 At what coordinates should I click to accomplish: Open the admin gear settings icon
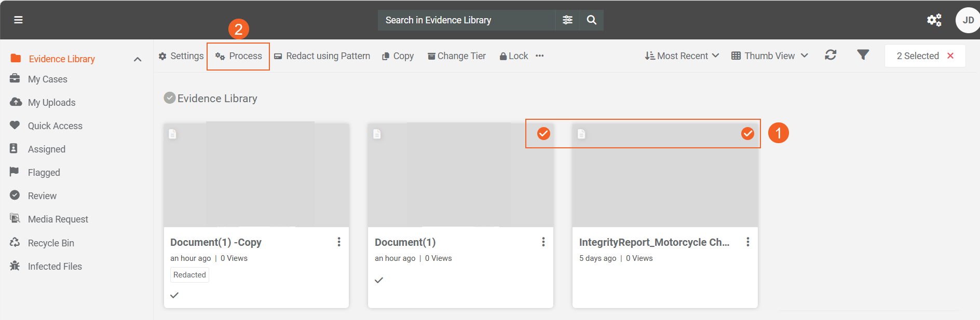coord(934,20)
